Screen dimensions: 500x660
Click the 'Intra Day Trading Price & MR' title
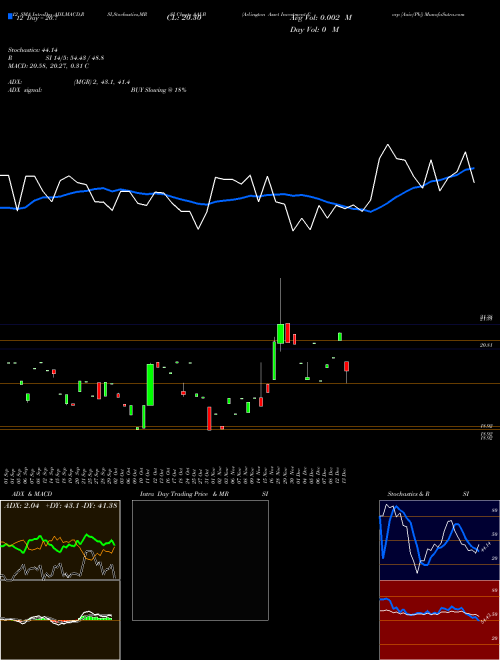point(184,494)
